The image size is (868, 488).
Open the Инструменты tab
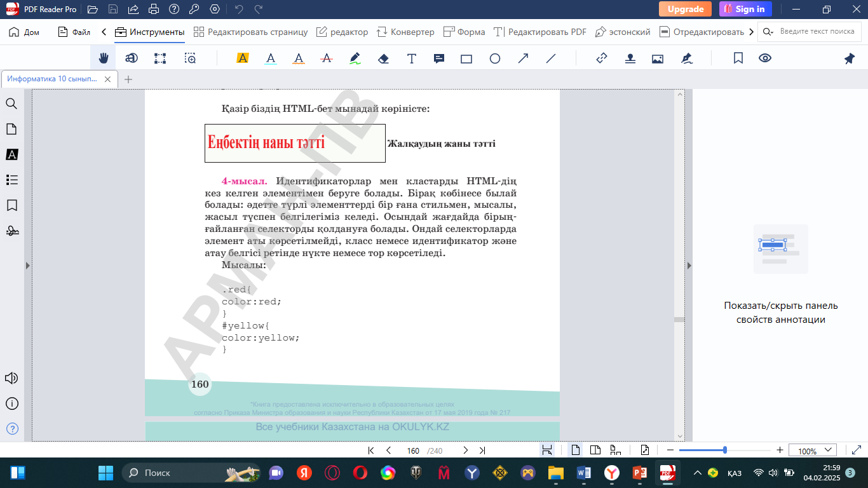[x=150, y=32]
